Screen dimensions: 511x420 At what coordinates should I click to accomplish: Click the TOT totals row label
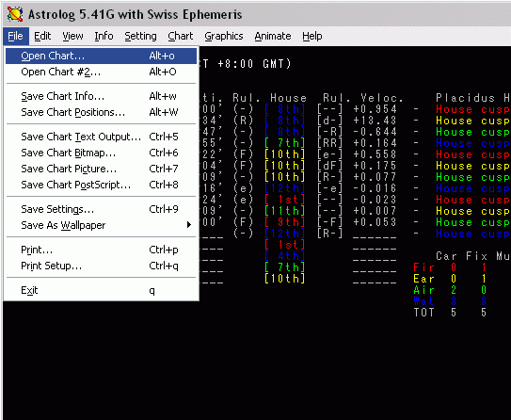(423, 313)
